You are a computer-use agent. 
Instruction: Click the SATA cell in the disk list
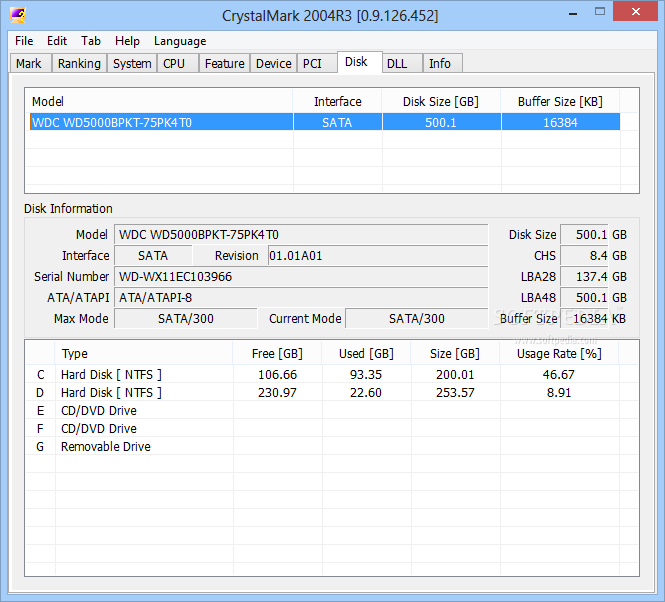(x=337, y=122)
